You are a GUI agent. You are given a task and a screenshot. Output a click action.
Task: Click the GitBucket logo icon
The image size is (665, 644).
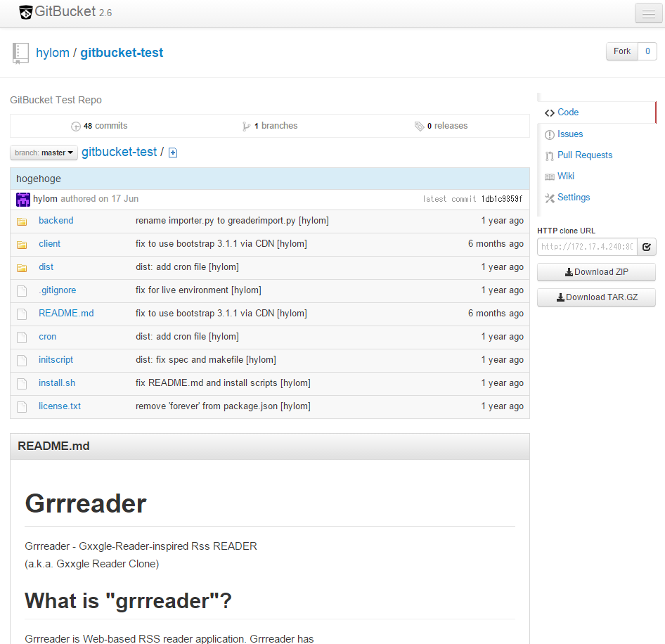[x=25, y=12]
